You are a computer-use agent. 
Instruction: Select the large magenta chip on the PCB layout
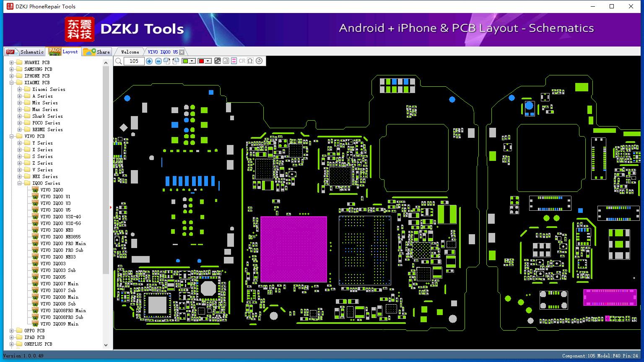coord(293,249)
